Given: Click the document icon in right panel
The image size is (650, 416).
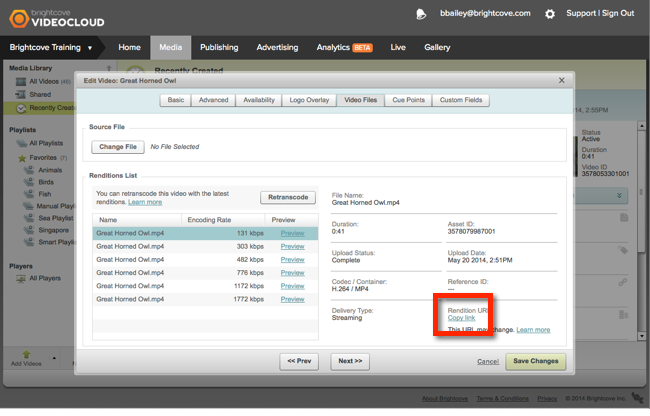Looking at the screenshot, I should pyautogui.click(x=624, y=218).
